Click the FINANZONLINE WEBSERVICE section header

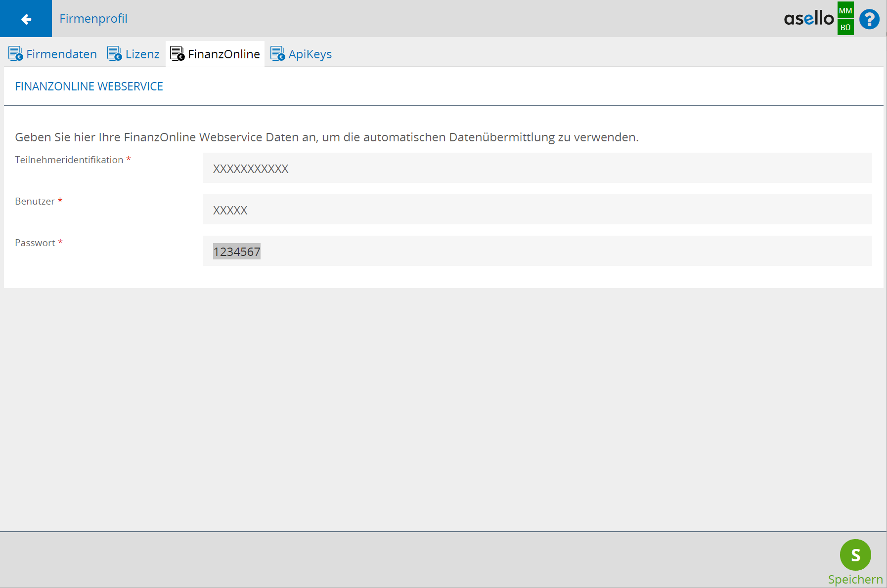[x=89, y=86]
